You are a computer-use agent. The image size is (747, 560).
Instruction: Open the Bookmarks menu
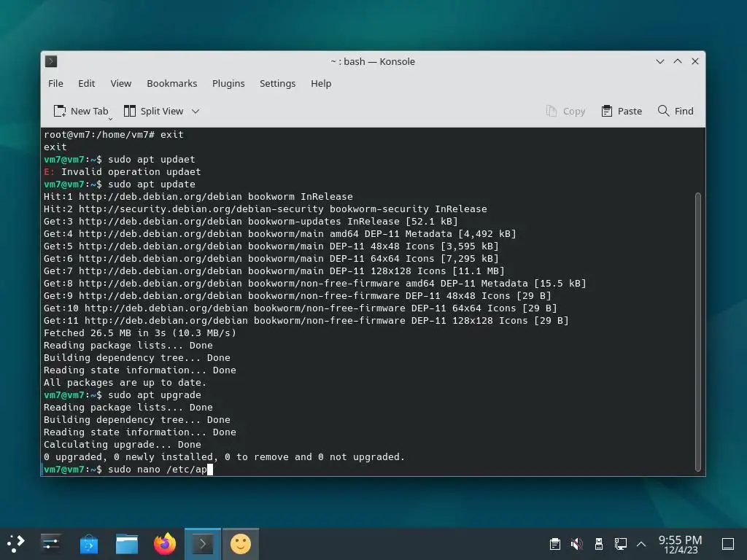(171, 83)
